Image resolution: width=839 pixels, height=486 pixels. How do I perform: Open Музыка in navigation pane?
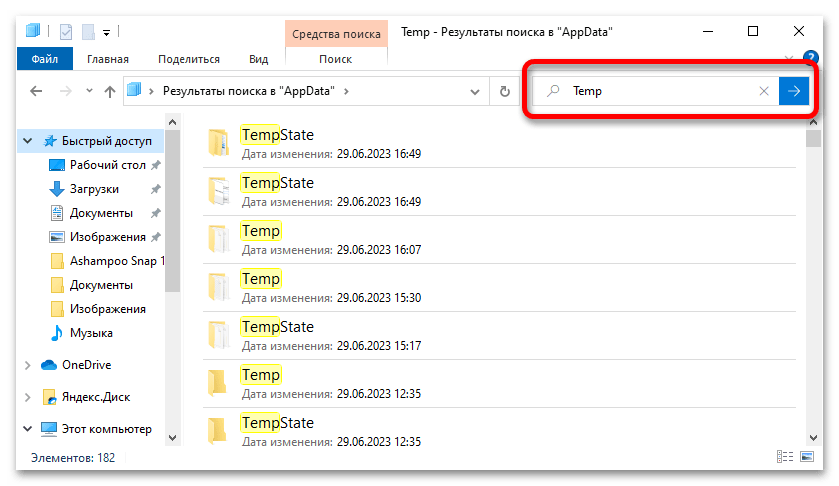(91, 333)
